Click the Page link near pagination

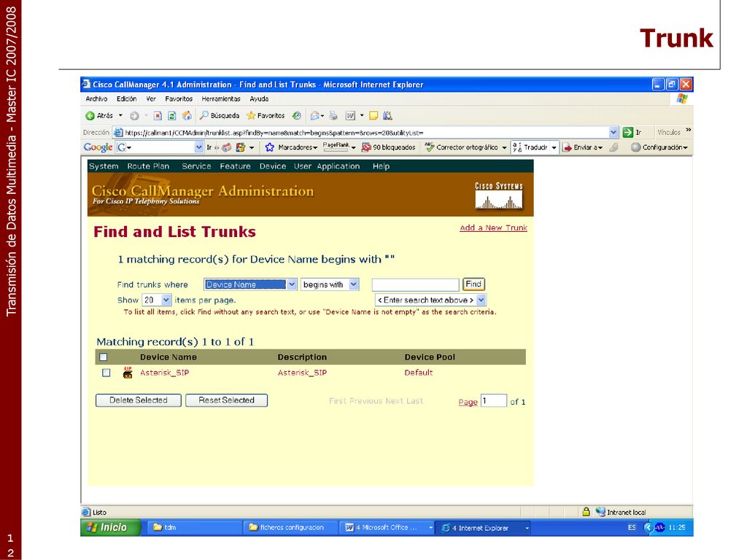[468, 402]
